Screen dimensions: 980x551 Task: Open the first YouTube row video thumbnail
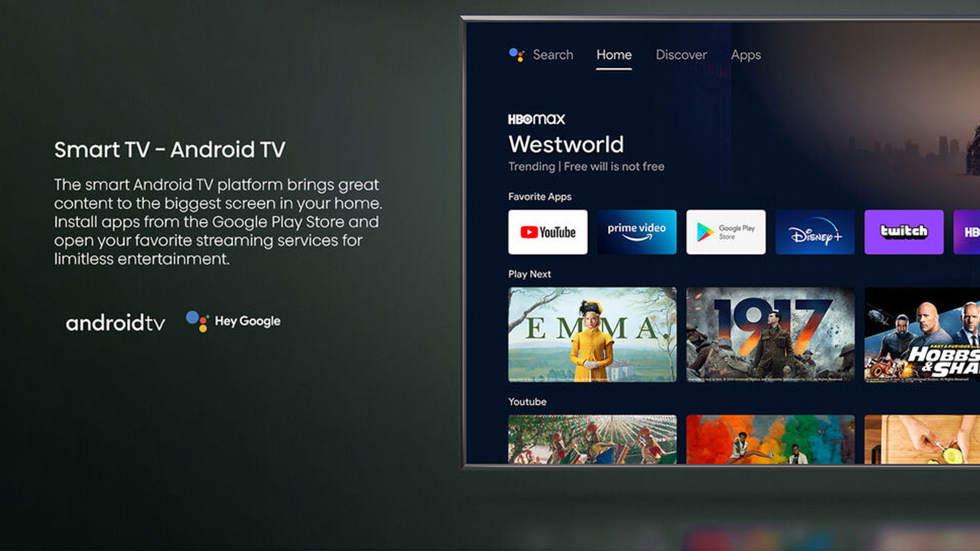tap(592, 439)
